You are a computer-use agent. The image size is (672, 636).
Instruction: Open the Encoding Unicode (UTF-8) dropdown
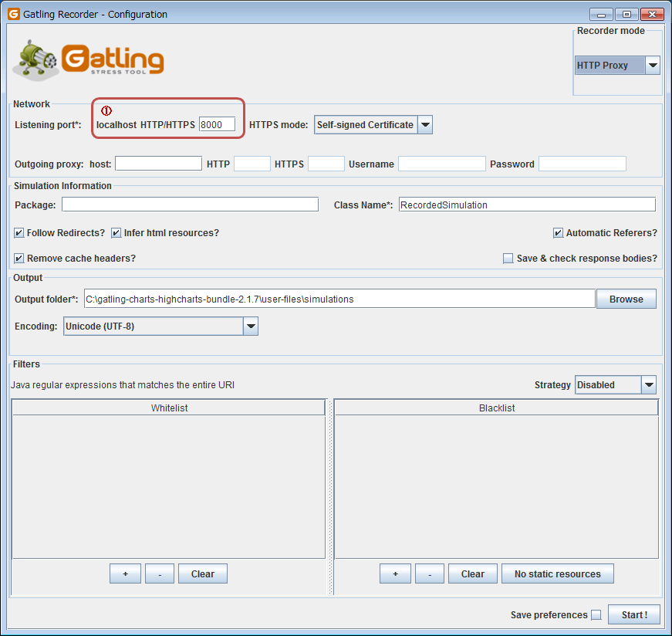[x=160, y=326]
